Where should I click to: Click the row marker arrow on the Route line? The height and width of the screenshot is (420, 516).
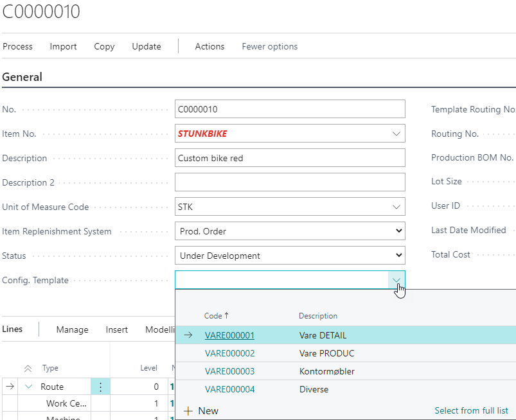pyautogui.click(x=12, y=386)
